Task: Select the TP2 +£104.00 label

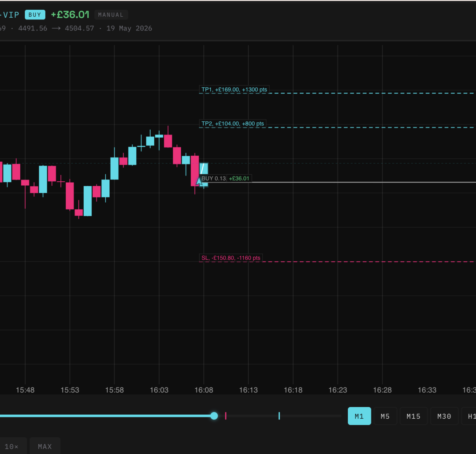Action: coord(233,124)
